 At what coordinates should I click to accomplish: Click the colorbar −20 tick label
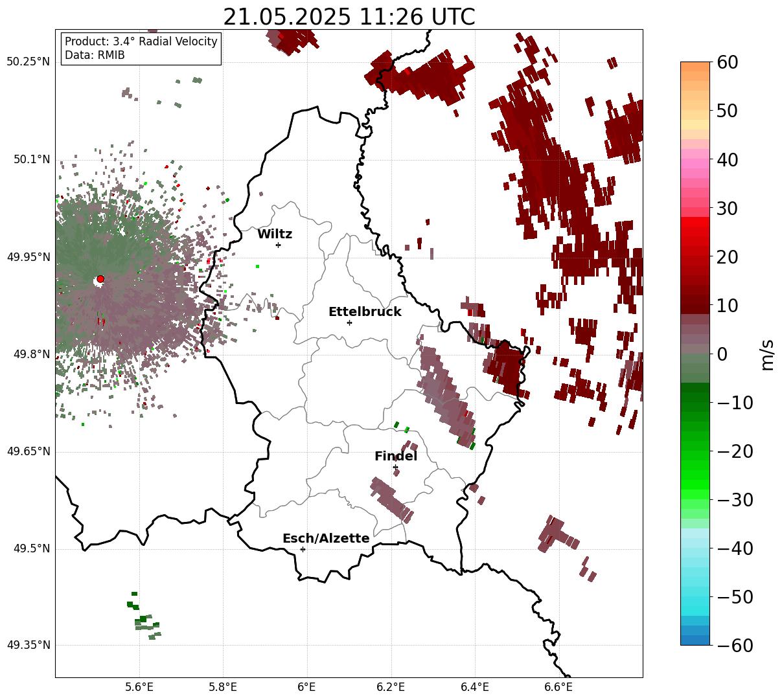tap(735, 451)
